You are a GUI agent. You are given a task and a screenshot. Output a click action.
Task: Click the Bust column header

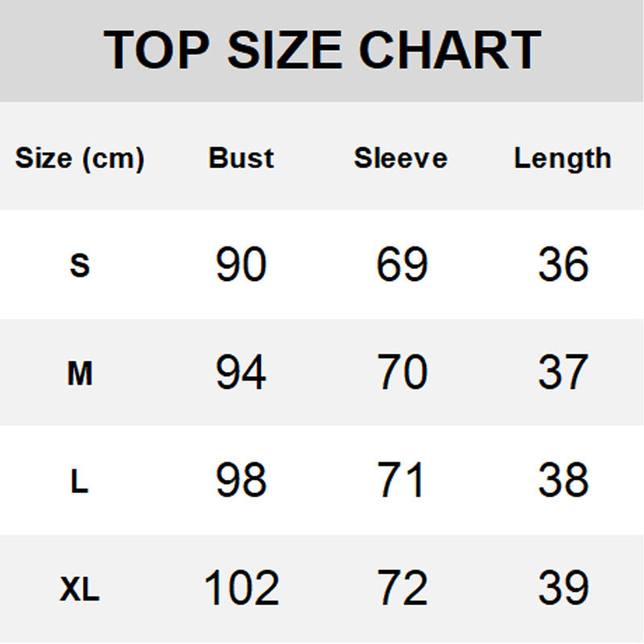[x=242, y=158]
